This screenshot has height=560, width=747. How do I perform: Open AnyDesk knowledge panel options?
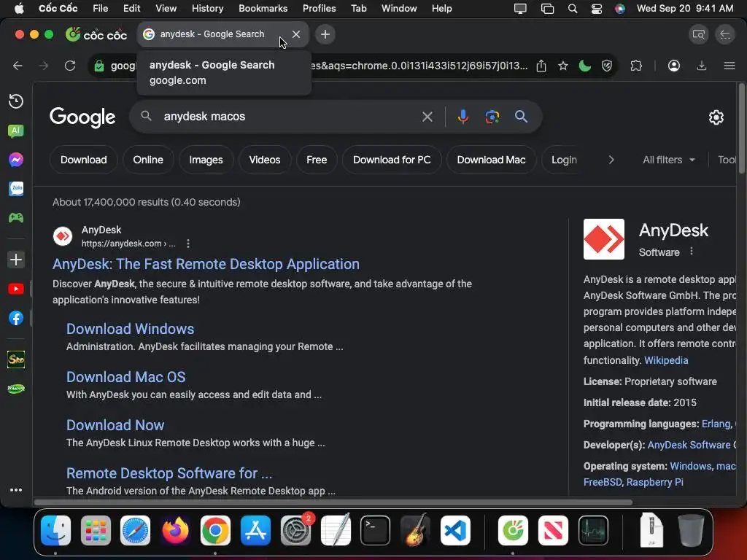pyautogui.click(x=692, y=252)
